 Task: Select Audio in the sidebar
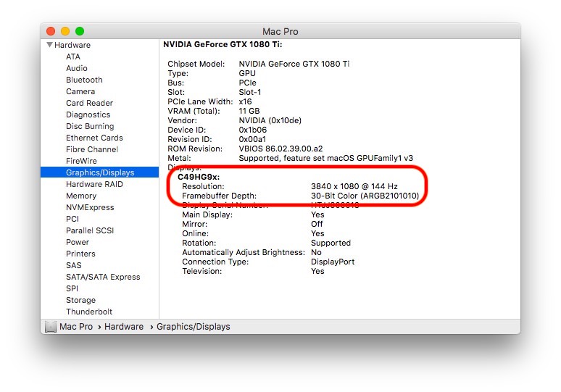[77, 68]
